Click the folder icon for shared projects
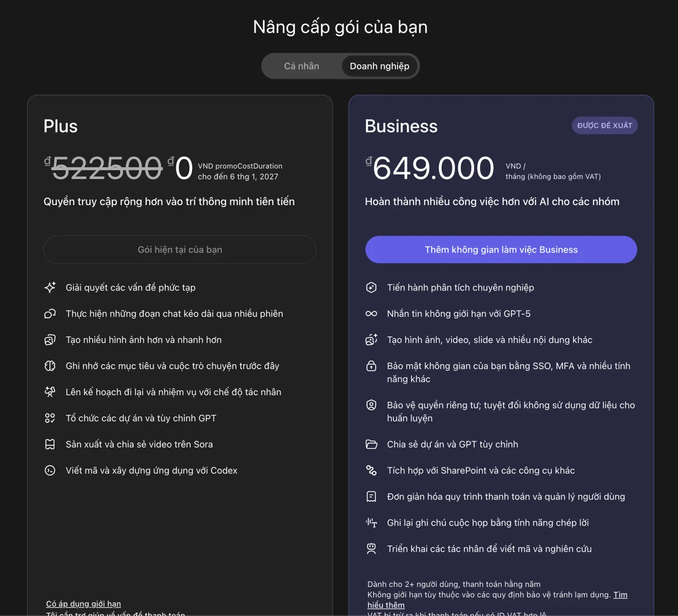Image resolution: width=678 pixels, height=616 pixels. pos(371,444)
